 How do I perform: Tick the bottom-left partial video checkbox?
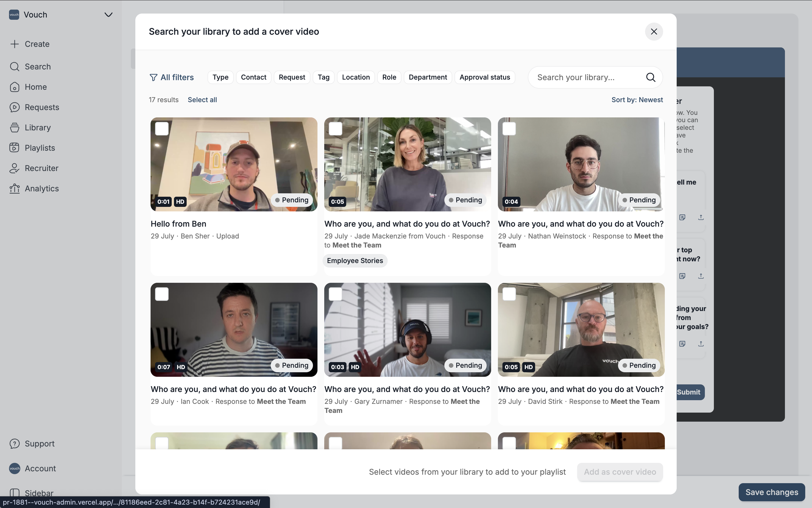(162, 443)
